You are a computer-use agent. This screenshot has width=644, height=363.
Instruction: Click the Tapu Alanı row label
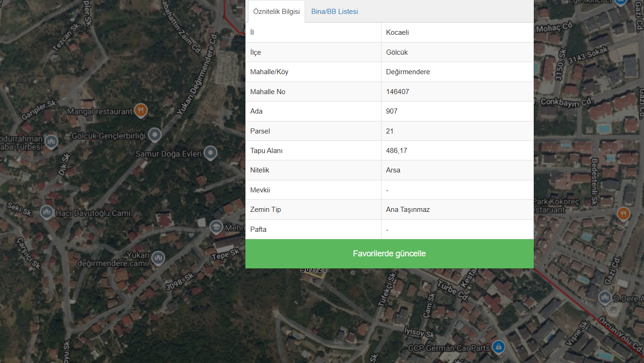(x=266, y=151)
